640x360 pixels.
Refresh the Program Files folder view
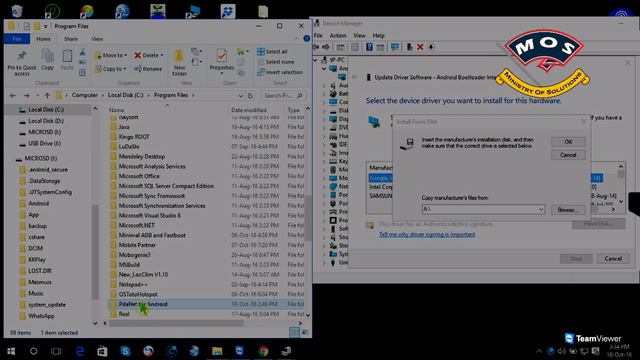click(x=250, y=96)
